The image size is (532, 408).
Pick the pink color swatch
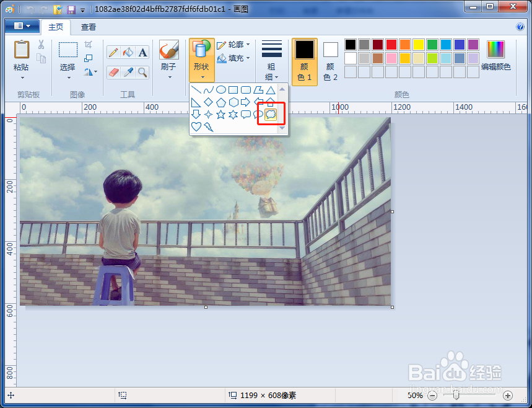click(x=391, y=58)
